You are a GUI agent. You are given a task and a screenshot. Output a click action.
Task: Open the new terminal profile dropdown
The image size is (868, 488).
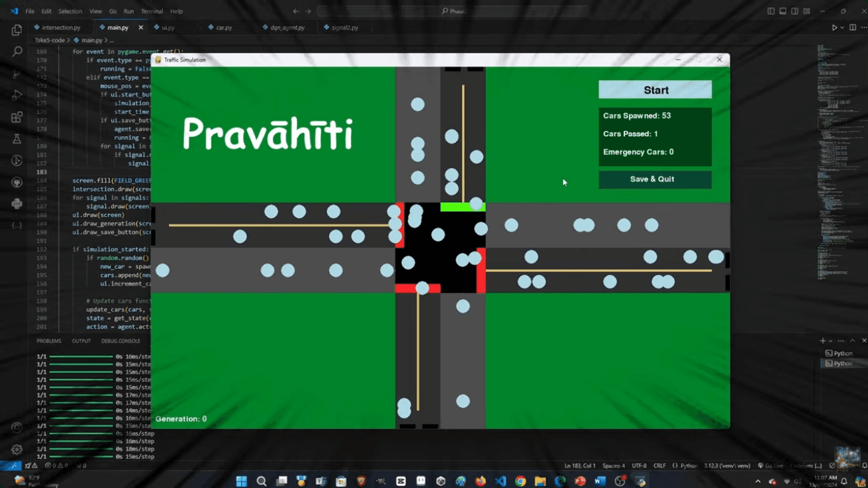830,340
